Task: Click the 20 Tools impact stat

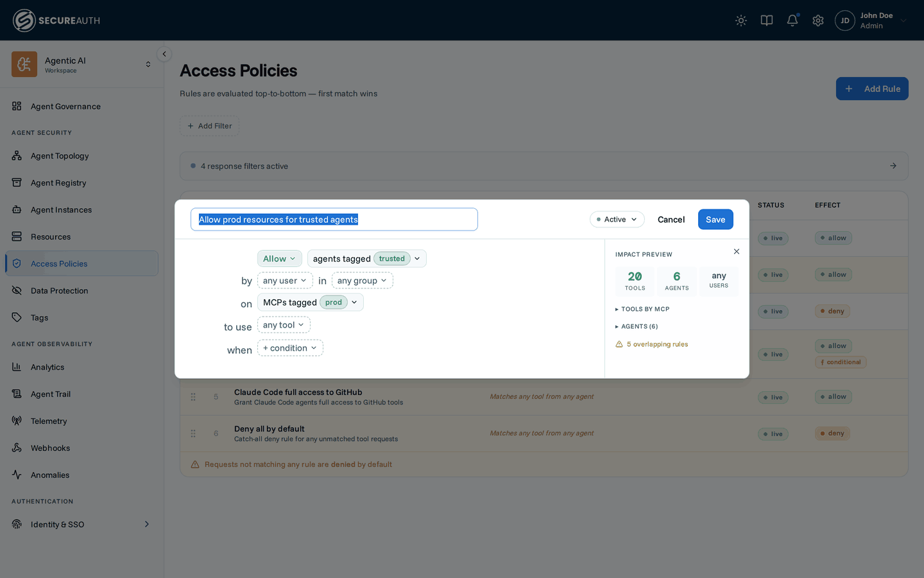Action: (x=635, y=281)
